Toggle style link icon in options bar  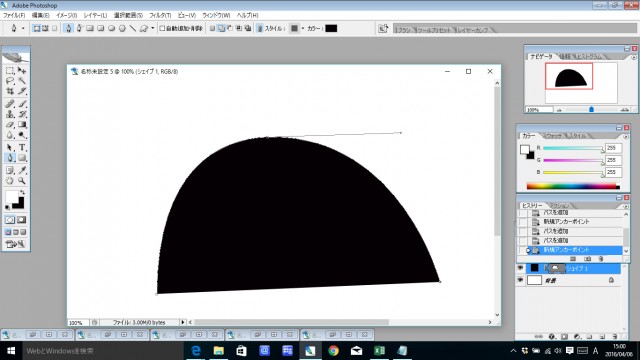pos(260,28)
